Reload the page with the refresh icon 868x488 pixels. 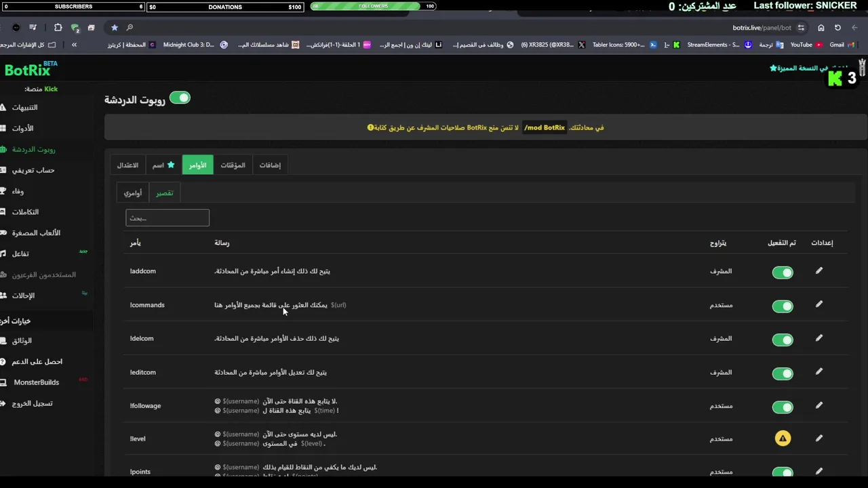coord(837,28)
